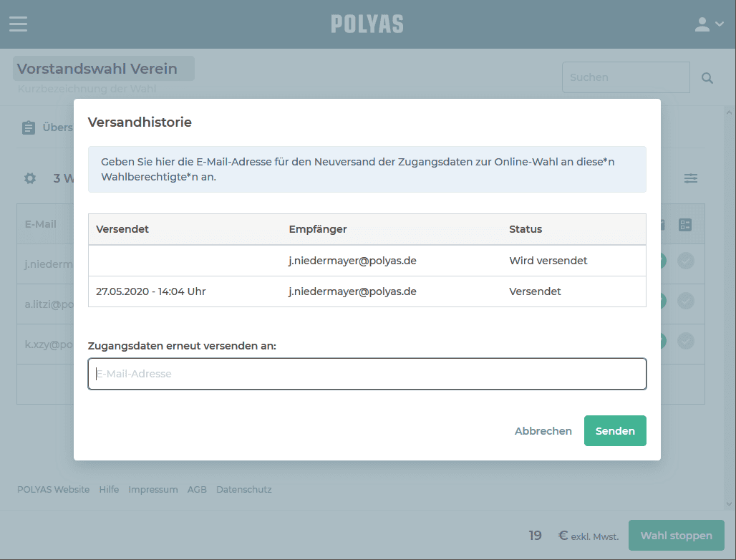Click the Send button (Senden)

615,430
